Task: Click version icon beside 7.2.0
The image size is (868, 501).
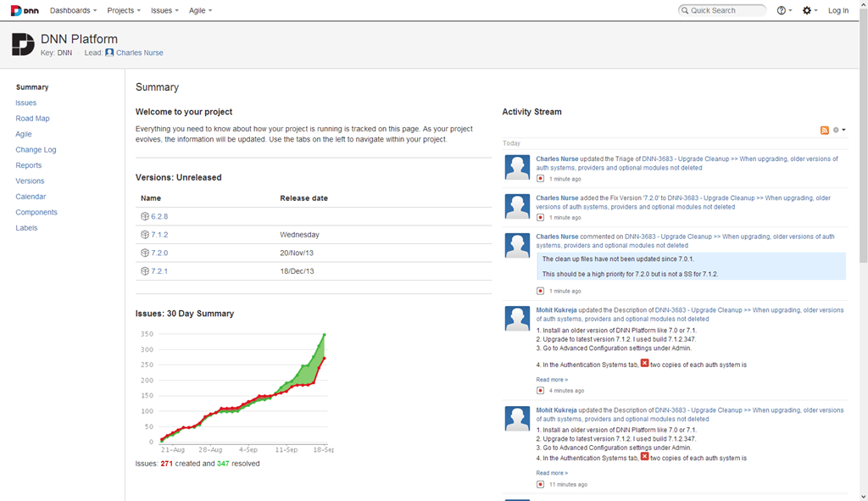Action: pyautogui.click(x=145, y=253)
